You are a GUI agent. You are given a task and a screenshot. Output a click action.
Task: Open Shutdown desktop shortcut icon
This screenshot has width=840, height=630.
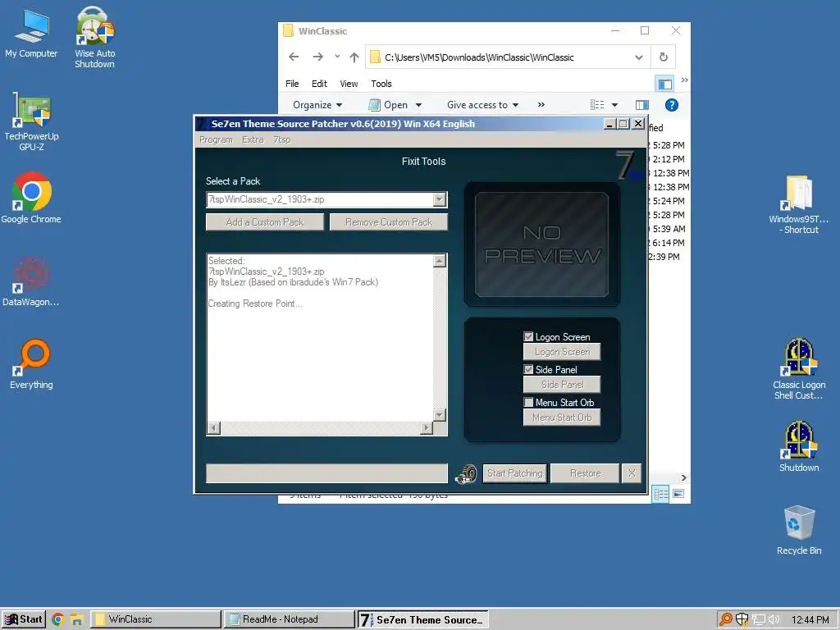point(799,447)
